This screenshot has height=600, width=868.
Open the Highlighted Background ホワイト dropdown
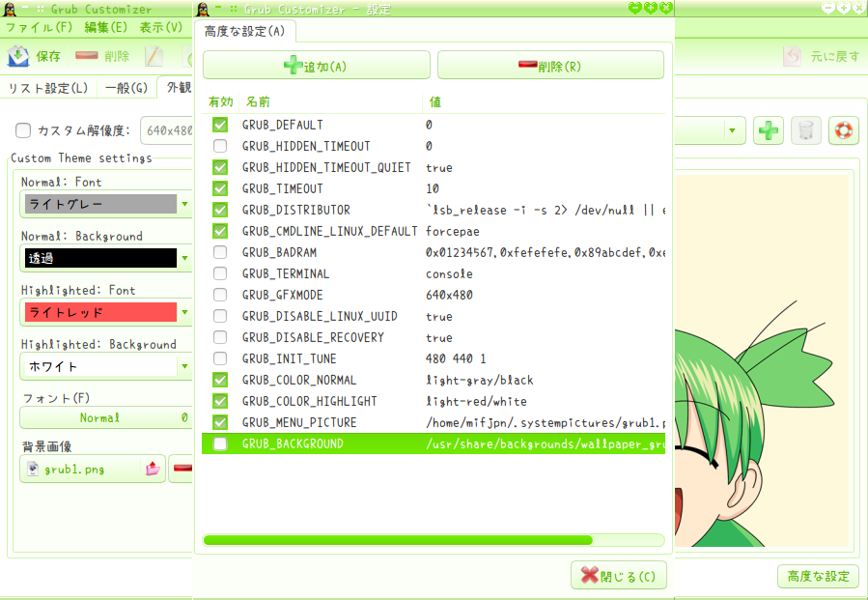click(184, 366)
